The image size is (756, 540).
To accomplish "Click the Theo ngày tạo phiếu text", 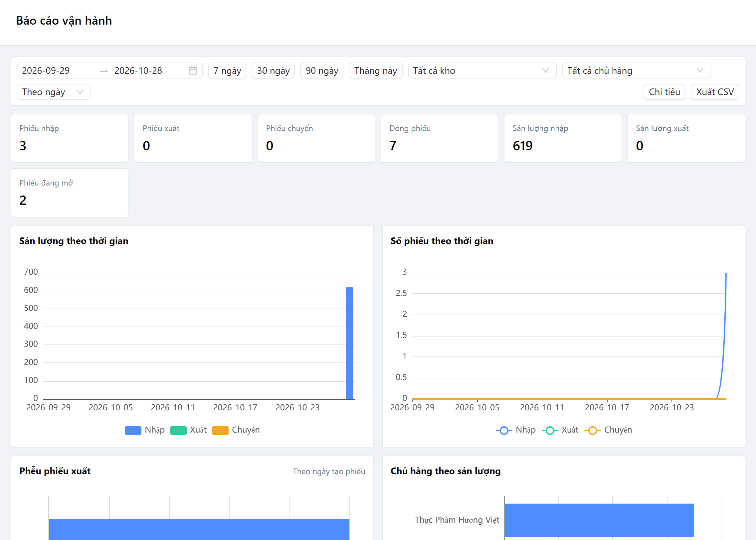I will [329, 472].
